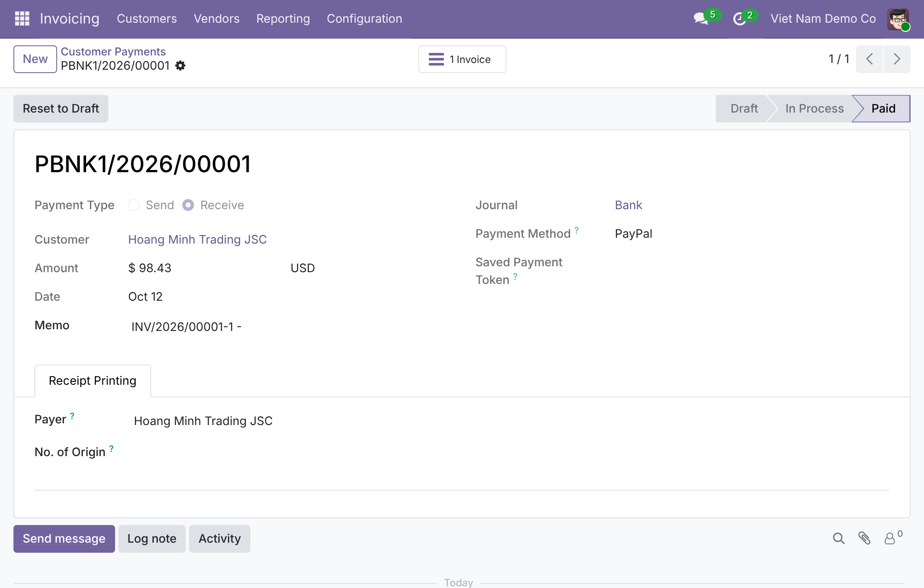
Task: Go to next record arrow
Action: point(897,59)
